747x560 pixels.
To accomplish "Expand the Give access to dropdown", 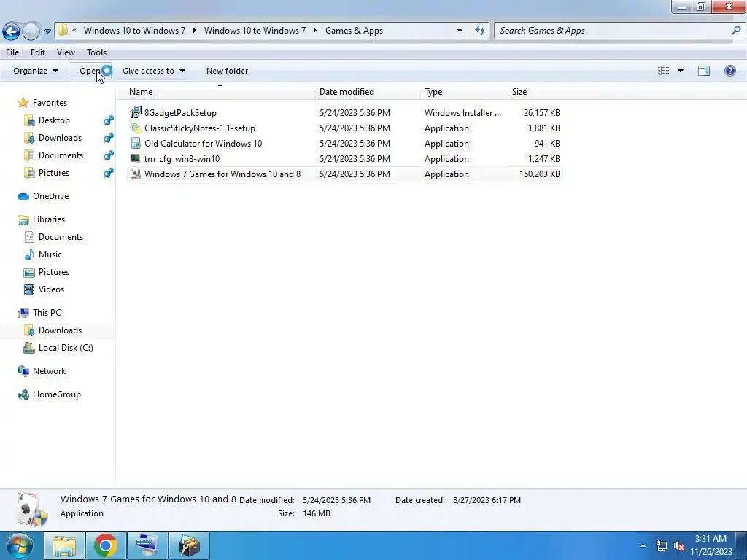I will coord(153,71).
